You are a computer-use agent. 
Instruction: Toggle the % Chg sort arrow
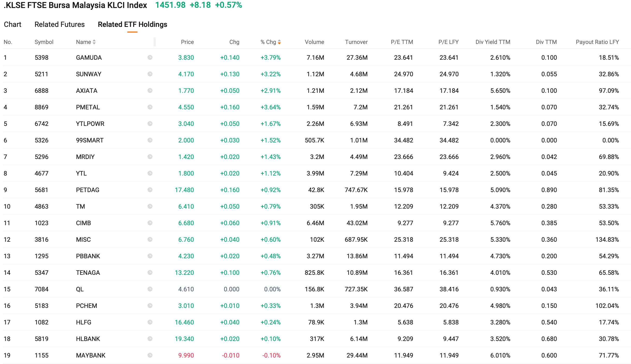pos(279,42)
